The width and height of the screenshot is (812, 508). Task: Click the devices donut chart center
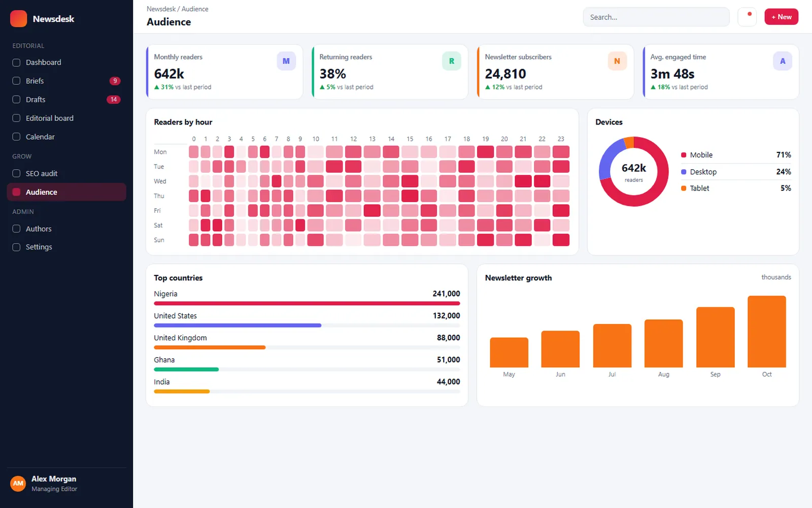[634, 172]
